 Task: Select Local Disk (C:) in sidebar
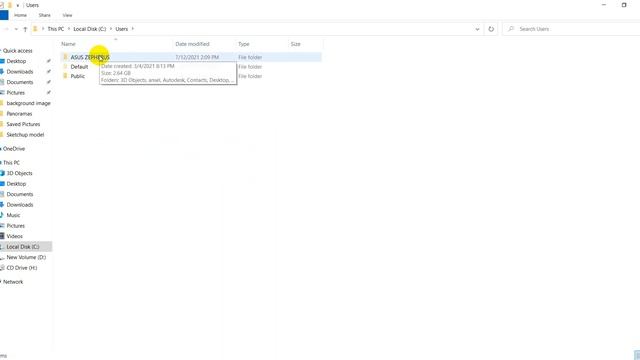(23, 247)
